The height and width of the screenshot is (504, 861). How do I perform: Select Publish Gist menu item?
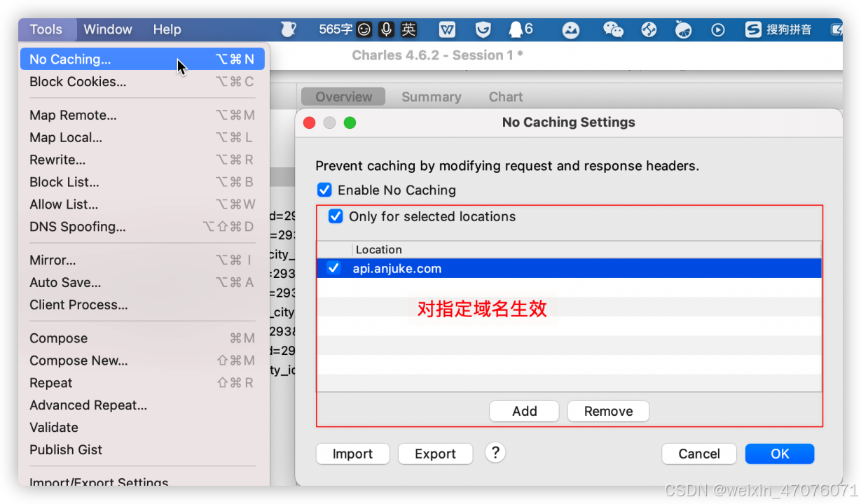pyautogui.click(x=142, y=450)
